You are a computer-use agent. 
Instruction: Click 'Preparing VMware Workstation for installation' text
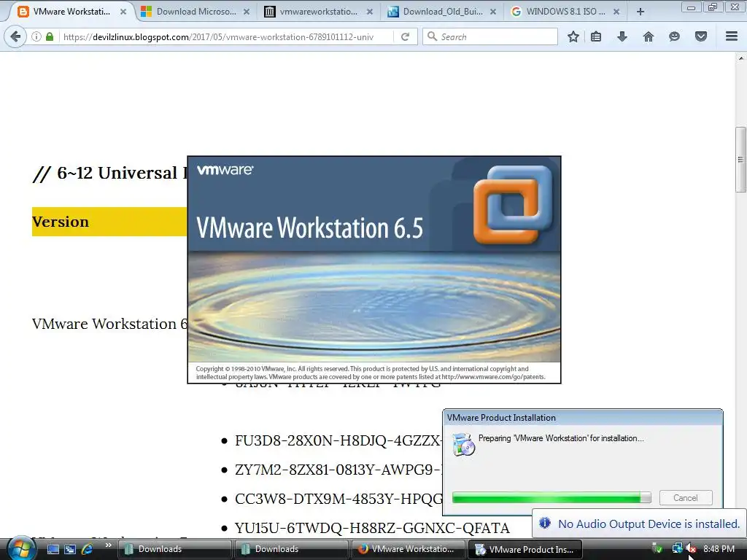coord(561,438)
